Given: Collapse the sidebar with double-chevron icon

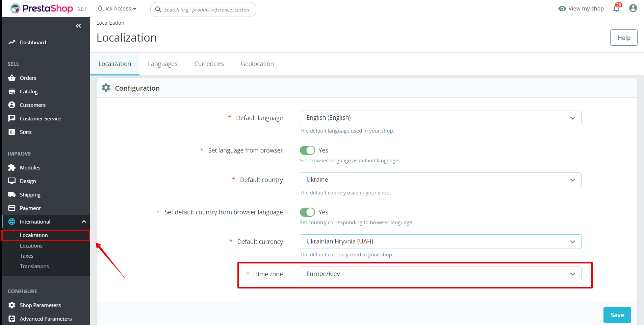Looking at the screenshot, I should pos(78,26).
